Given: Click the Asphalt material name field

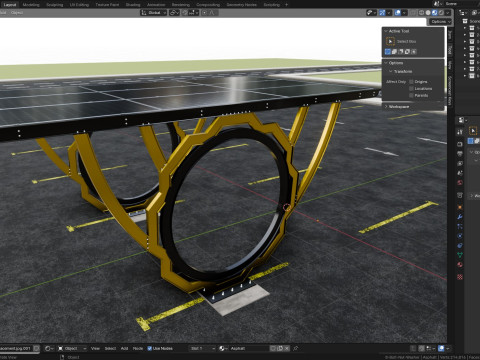Looking at the screenshot, I should [249, 348].
